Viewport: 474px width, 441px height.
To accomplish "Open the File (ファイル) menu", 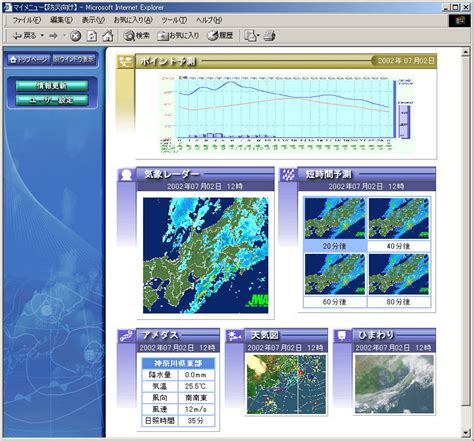I will (x=27, y=20).
